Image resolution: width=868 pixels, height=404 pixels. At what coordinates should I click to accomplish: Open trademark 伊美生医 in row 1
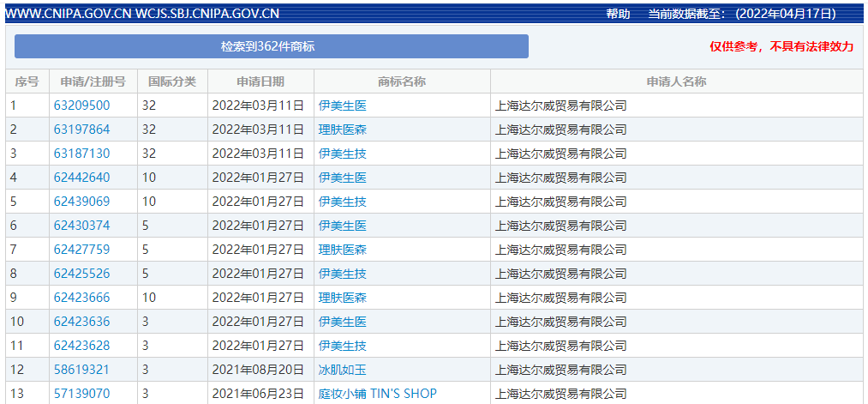tap(343, 106)
